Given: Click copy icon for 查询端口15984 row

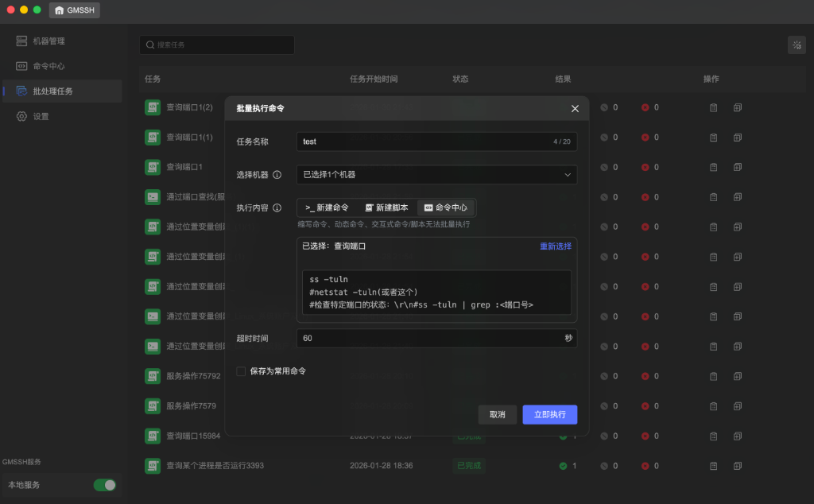Looking at the screenshot, I should (x=738, y=436).
